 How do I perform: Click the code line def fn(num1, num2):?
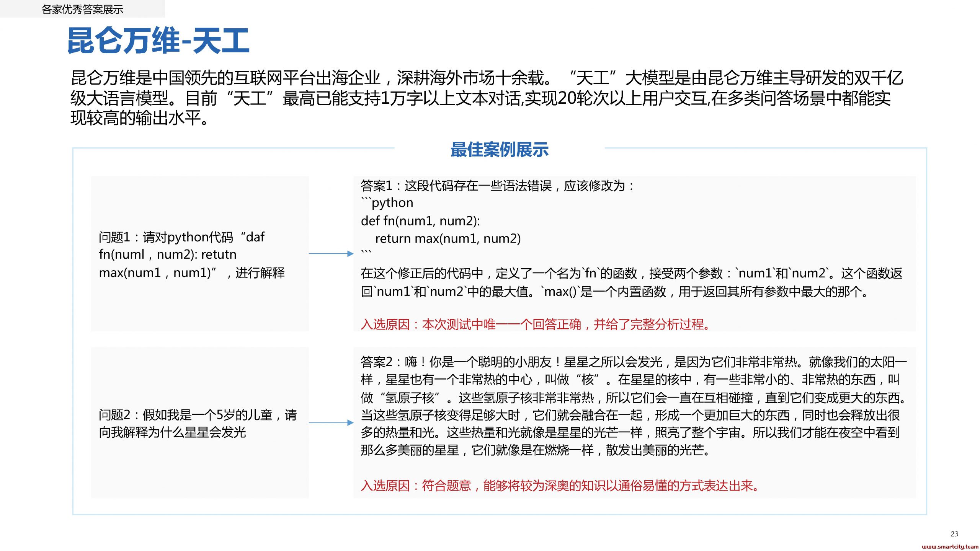(x=420, y=221)
